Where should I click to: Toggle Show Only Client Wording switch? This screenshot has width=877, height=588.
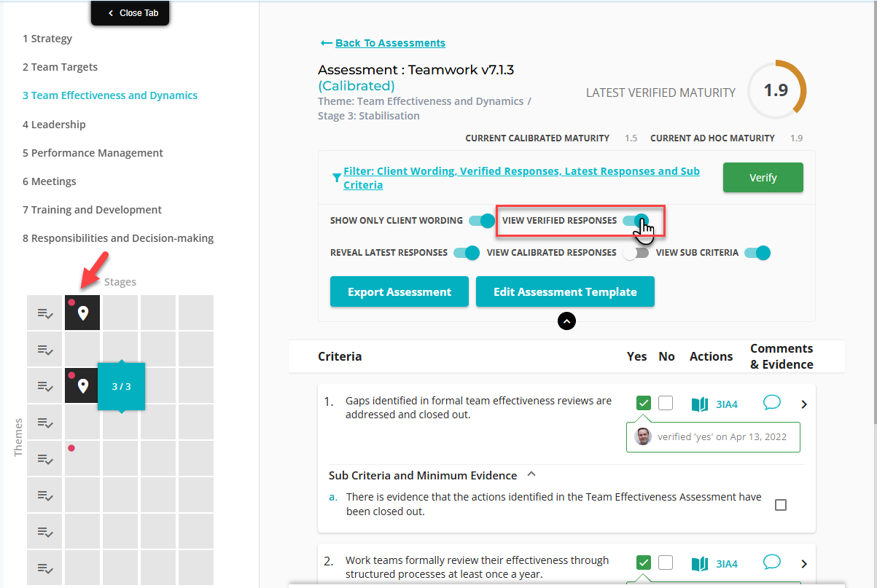(482, 221)
